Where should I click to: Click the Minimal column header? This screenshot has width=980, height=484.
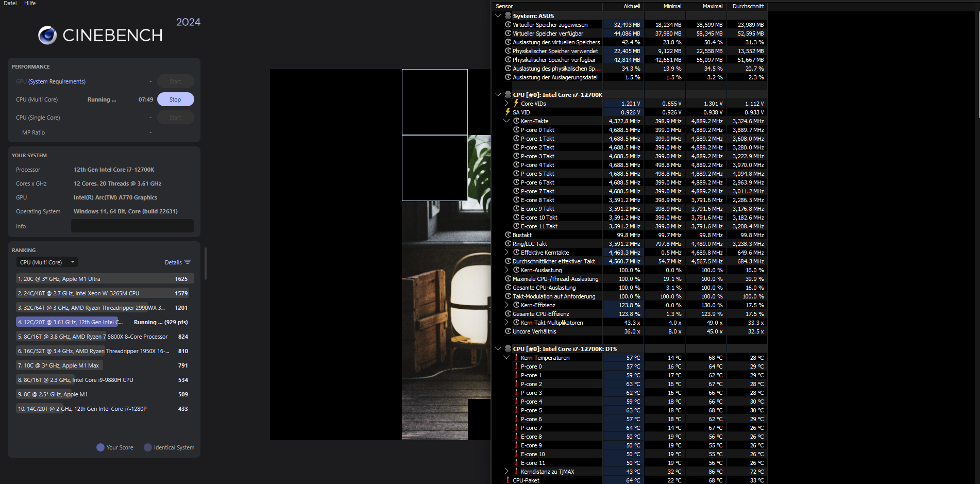[665, 6]
